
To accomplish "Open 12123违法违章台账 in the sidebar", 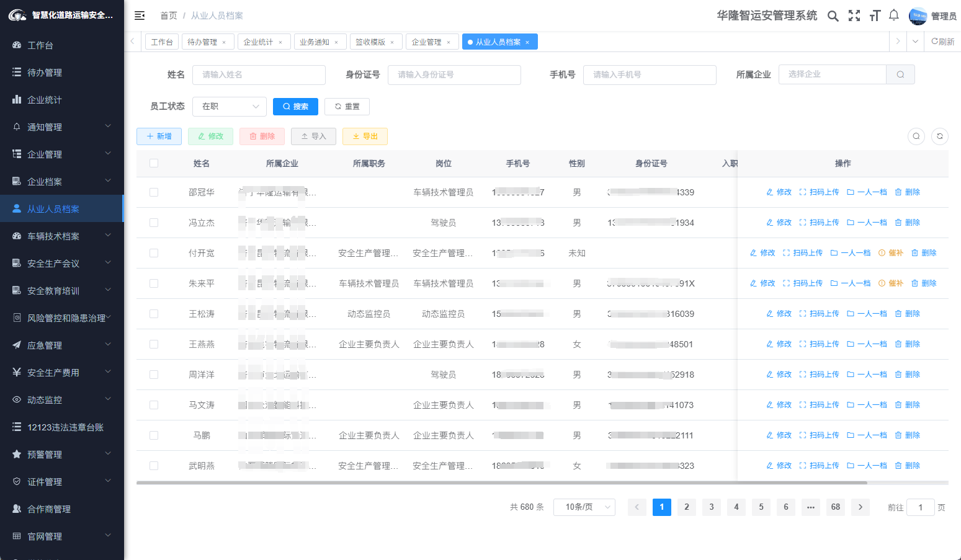I will 62,427.
